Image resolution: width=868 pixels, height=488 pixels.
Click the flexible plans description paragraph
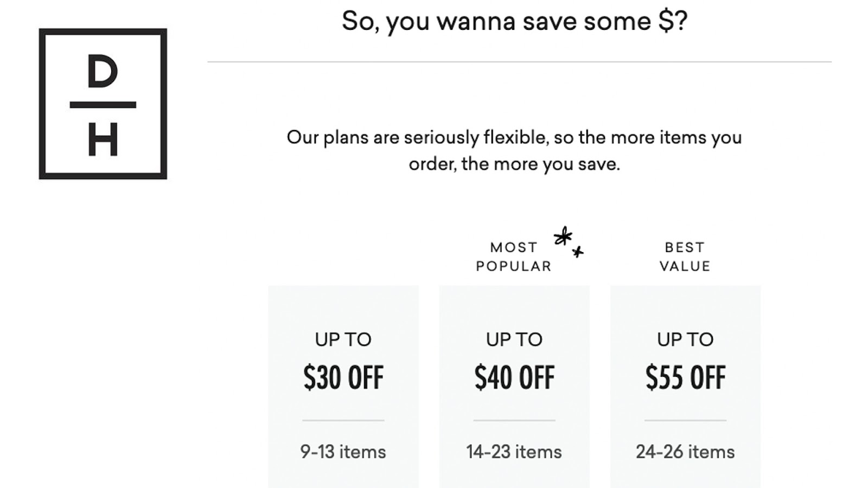pos(514,150)
